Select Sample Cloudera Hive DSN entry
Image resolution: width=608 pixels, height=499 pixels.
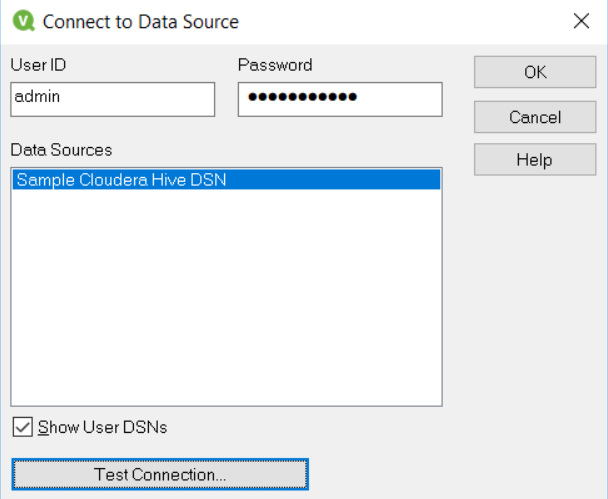226,180
